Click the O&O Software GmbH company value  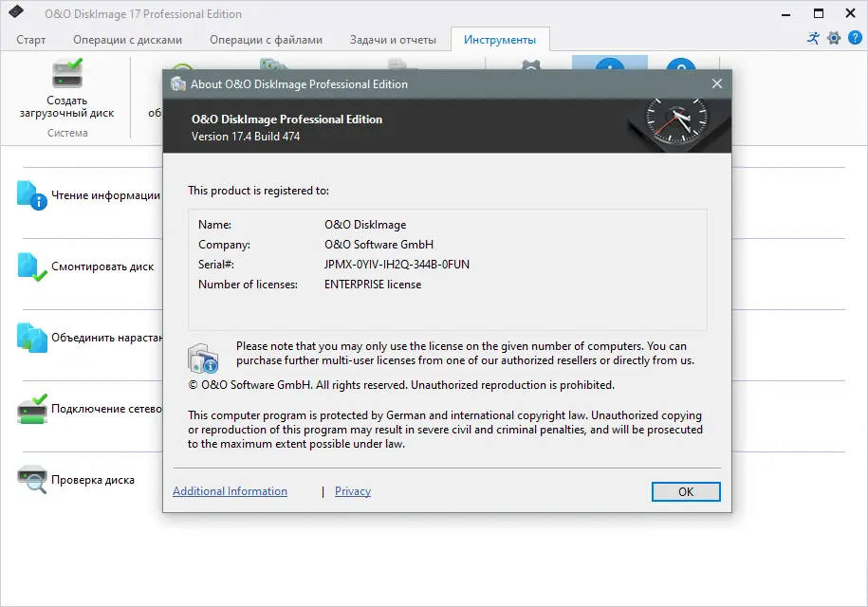coord(379,245)
